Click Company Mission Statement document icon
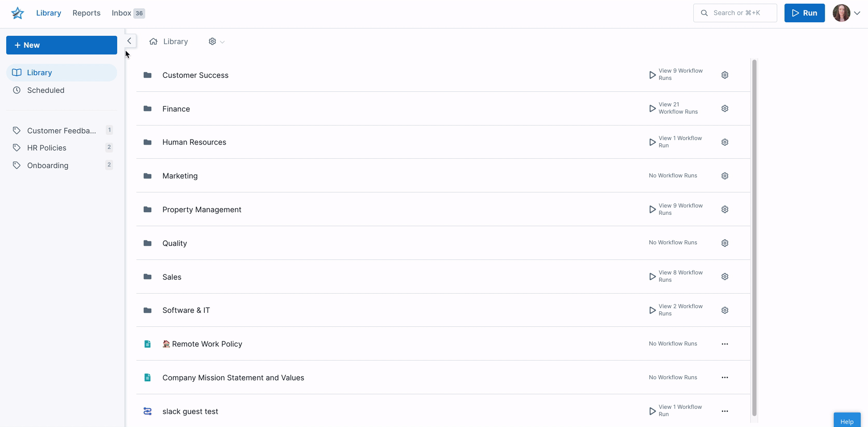The image size is (868, 427). point(148,378)
